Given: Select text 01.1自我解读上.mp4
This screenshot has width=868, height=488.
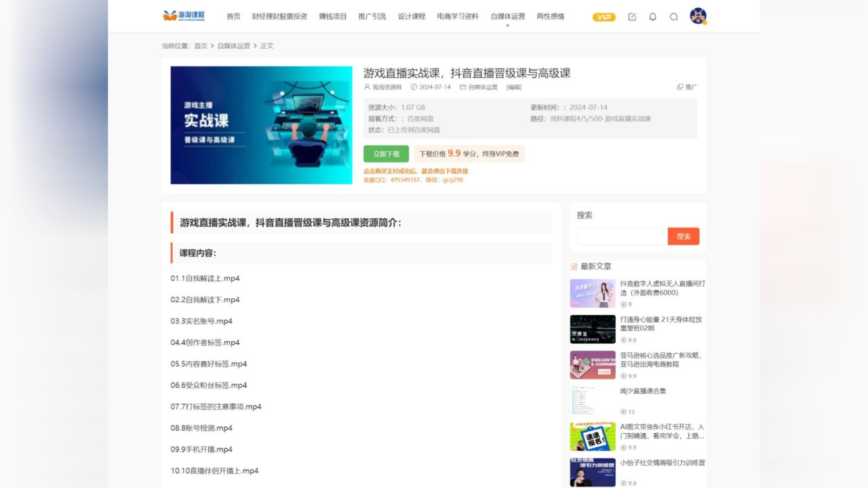Looking at the screenshot, I should [205, 279].
